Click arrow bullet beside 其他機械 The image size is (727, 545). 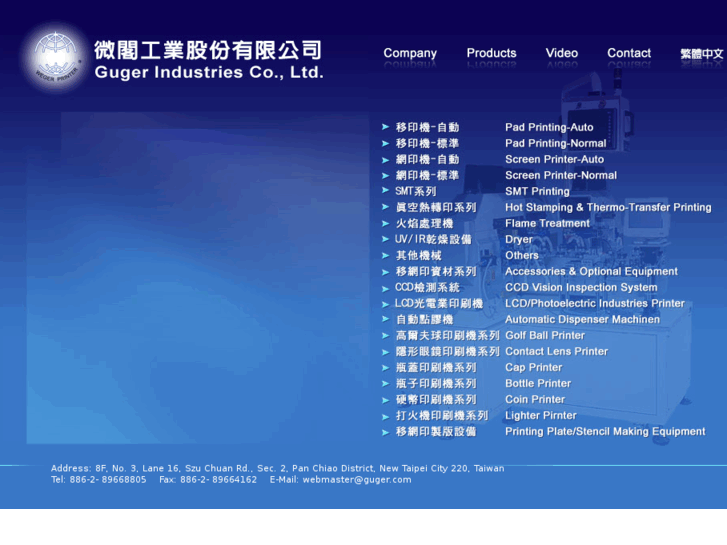tap(385, 256)
